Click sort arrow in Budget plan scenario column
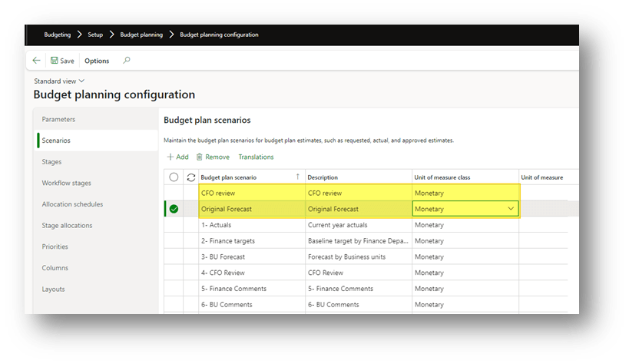Viewport: 629px width, 364px height. 297,177
